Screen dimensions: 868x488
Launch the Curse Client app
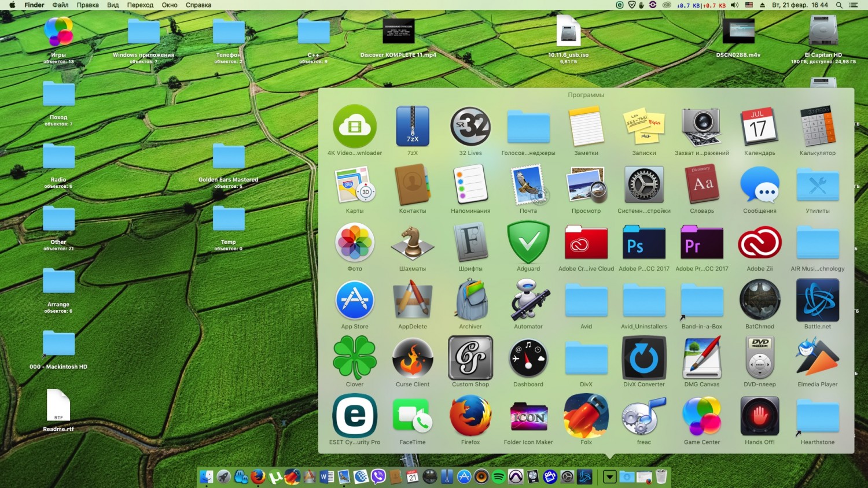coord(413,358)
